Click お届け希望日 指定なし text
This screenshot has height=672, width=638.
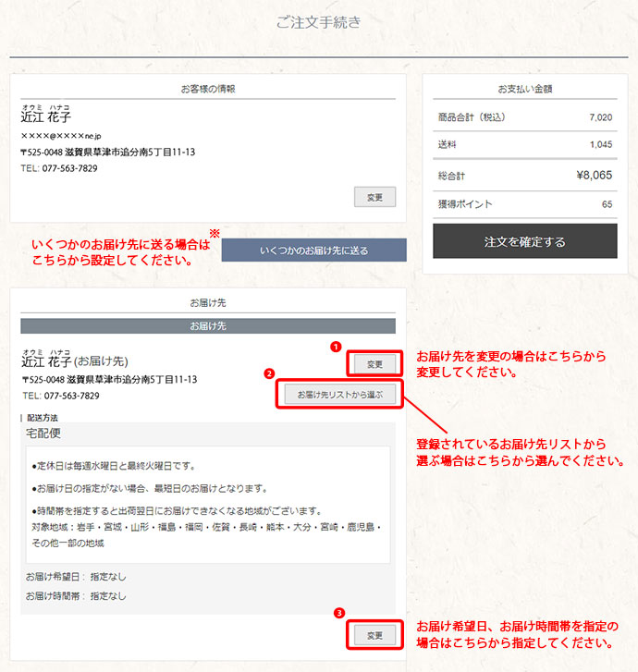[x=76, y=577]
